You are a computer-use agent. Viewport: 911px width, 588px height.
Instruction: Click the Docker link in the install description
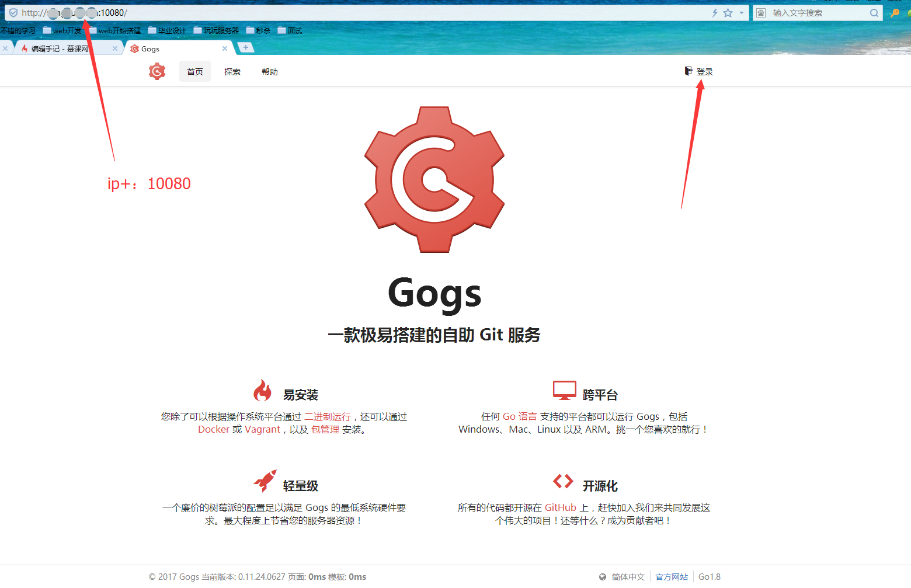click(x=214, y=429)
